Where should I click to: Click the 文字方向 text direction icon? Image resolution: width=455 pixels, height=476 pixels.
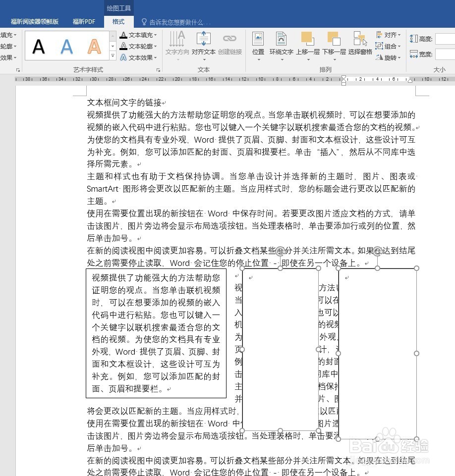coord(177,39)
